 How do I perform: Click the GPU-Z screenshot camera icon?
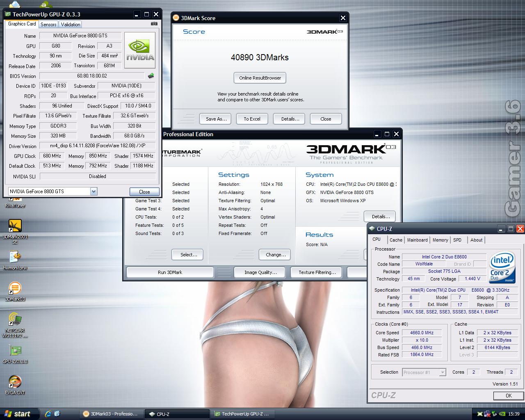click(x=154, y=24)
